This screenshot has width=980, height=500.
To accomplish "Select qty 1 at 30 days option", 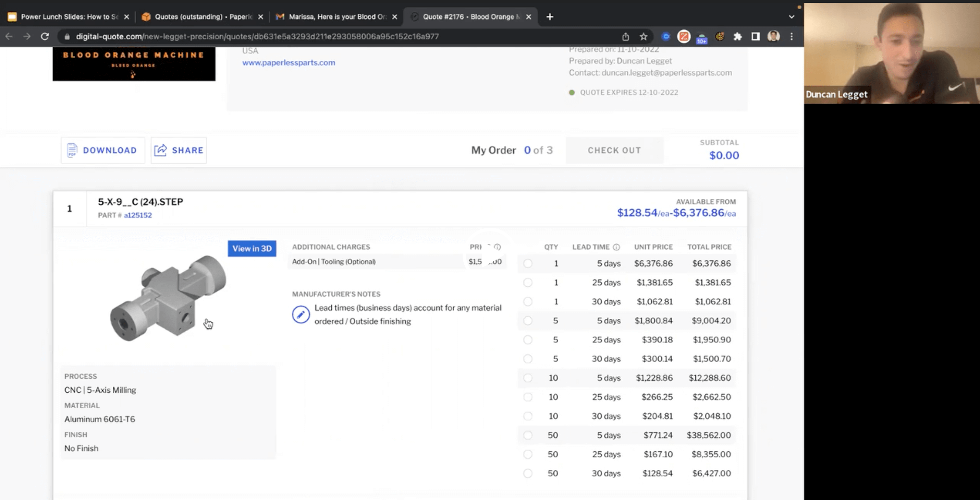I will click(x=528, y=301).
